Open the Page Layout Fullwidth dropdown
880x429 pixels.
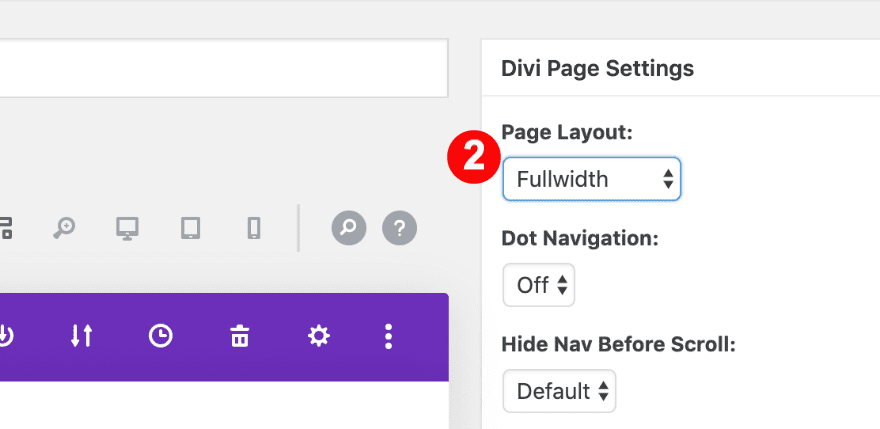591,179
